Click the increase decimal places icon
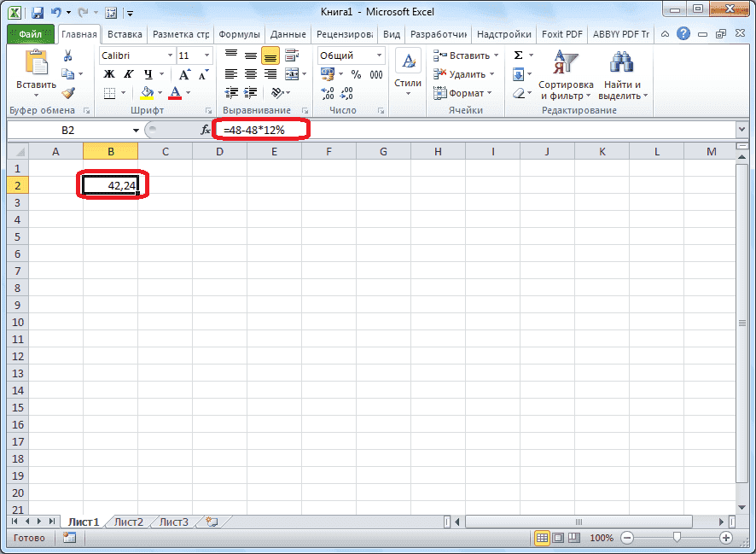Image resolution: width=756 pixels, height=554 pixels. pos(327,95)
